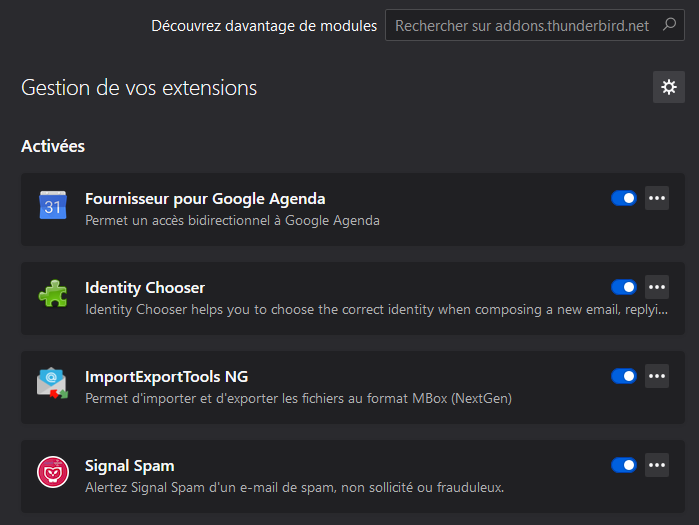Click the magnifier search icon
The image size is (699, 525).
coord(670,25)
